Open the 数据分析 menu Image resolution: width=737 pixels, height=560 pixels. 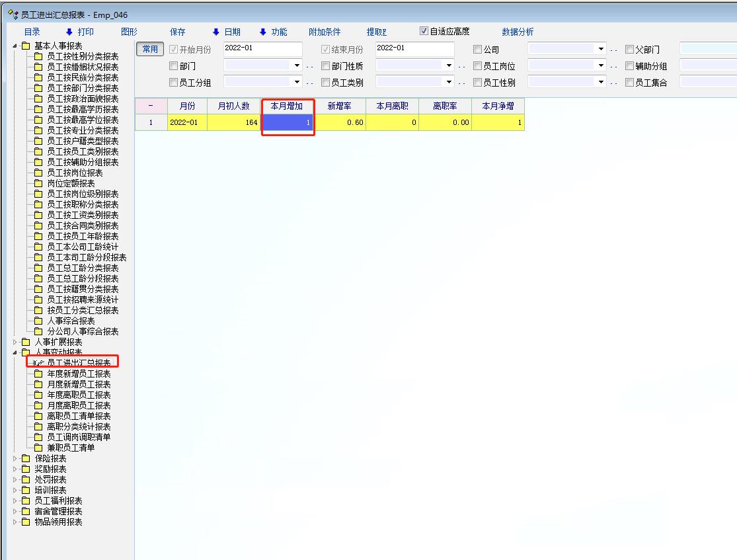[x=518, y=32]
